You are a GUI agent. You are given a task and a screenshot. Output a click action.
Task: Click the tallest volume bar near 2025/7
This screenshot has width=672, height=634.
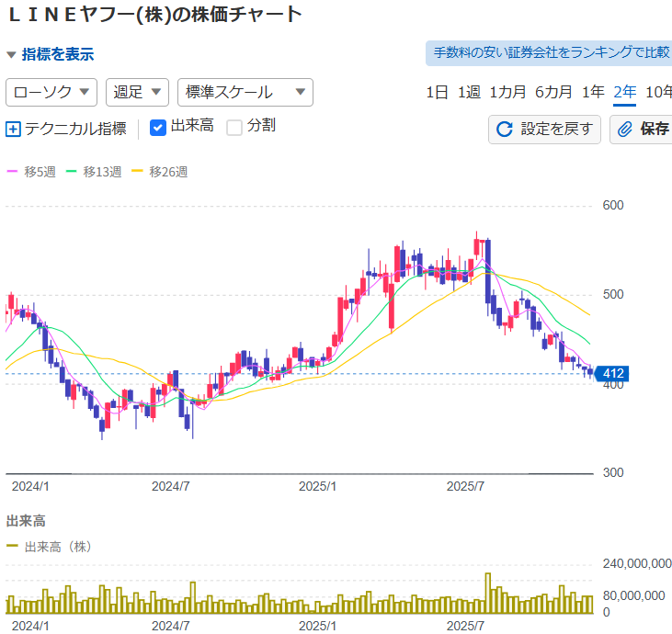pos(487,594)
